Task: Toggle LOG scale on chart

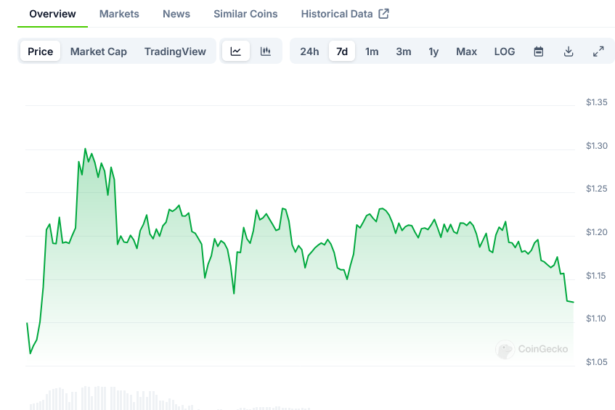Action: coord(504,51)
